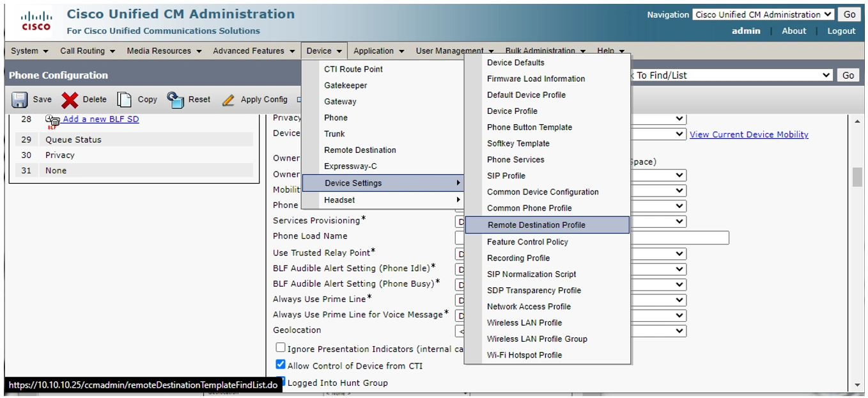The height and width of the screenshot is (398, 868).
Task: Choose Wireless LAN Profile Group
Action: click(537, 338)
